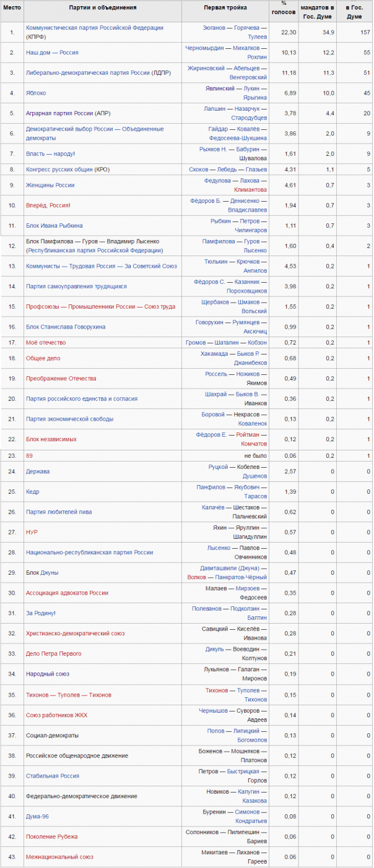Open the red Климантова link
The width and height of the screenshot is (374, 868).
[x=251, y=190]
